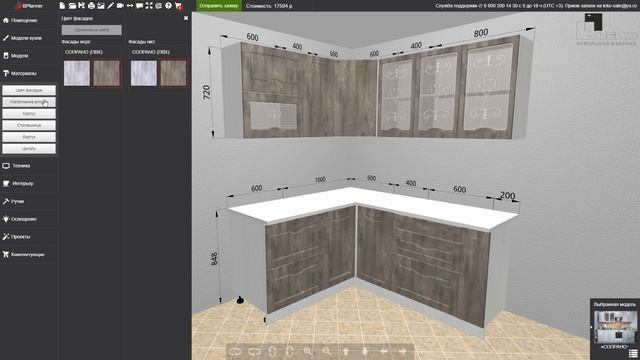
Task: Click the Столешница materials button
Action: pyautogui.click(x=29, y=125)
